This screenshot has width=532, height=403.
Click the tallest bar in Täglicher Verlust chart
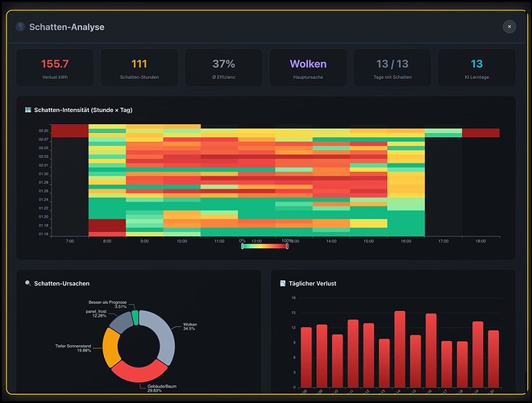coord(400,349)
